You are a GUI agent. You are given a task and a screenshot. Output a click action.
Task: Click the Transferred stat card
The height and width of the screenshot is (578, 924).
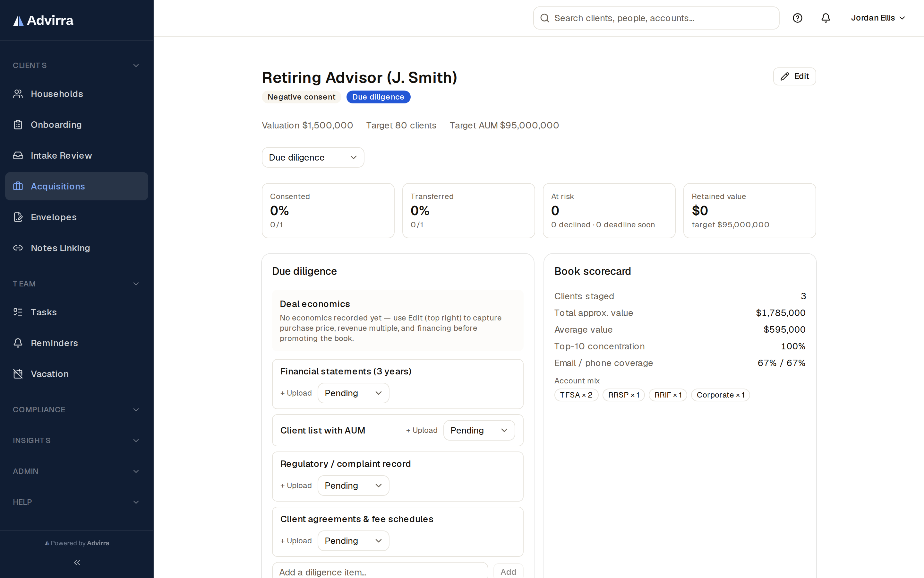pos(468,211)
